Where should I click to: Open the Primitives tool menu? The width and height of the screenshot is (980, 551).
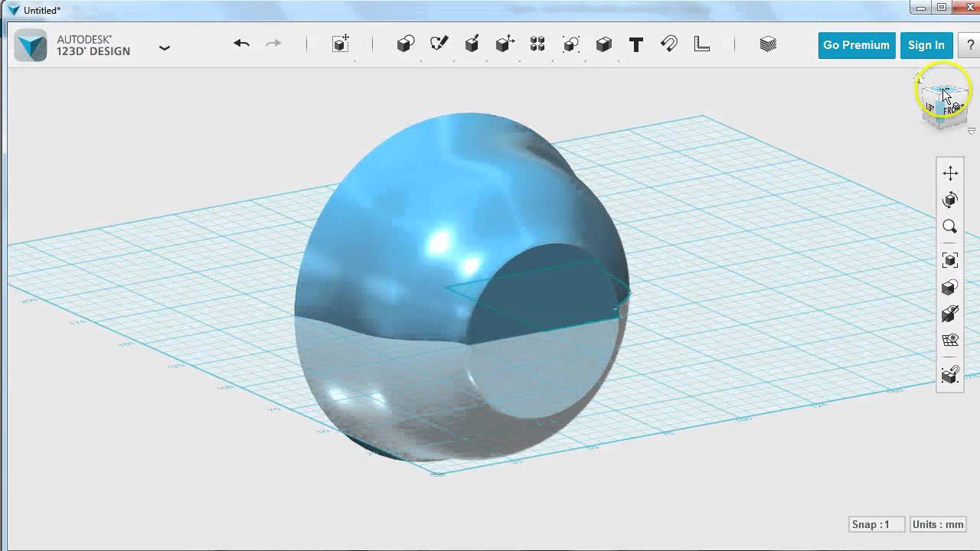click(x=406, y=44)
